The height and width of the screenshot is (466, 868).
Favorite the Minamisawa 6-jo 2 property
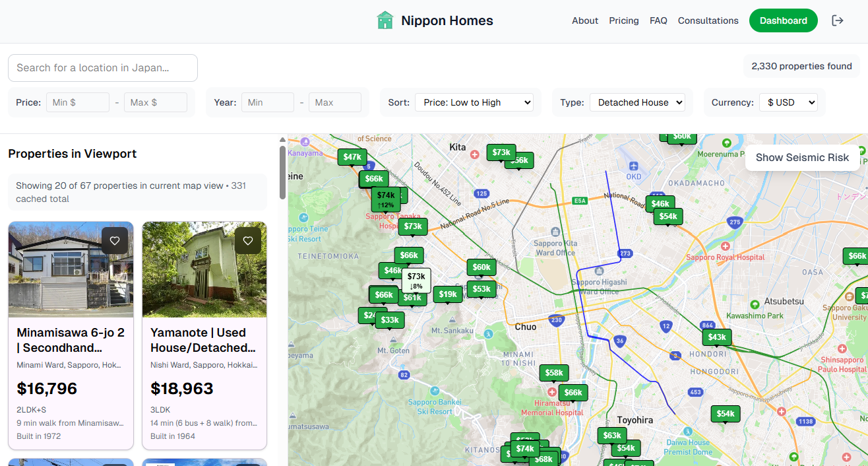pyautogui.click(x=115, y=241)
